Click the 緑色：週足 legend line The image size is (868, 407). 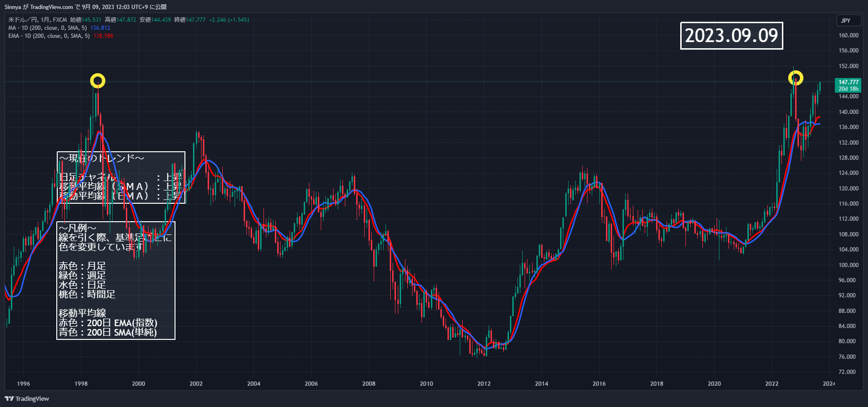[x=82, y=276]
